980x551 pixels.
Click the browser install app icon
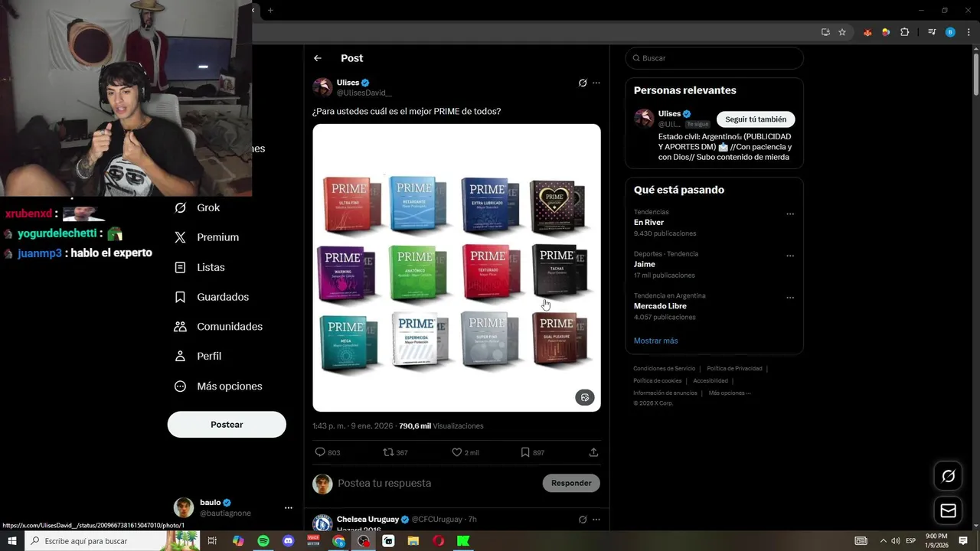[x=825, y=32]
